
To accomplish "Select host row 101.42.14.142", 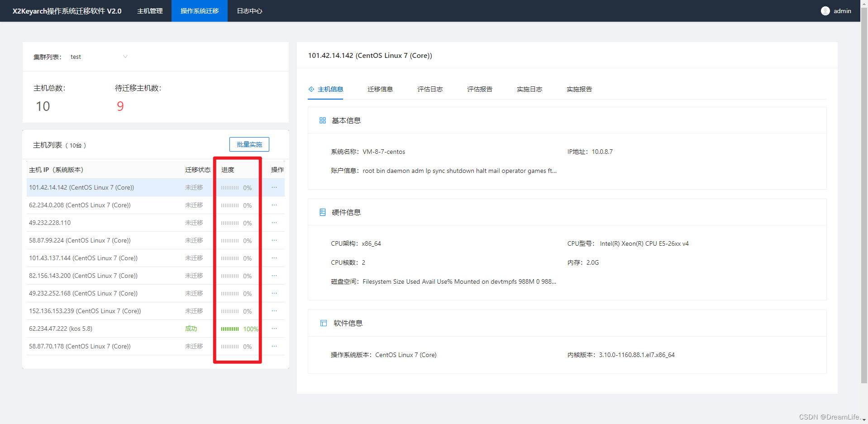I will 156,187.
